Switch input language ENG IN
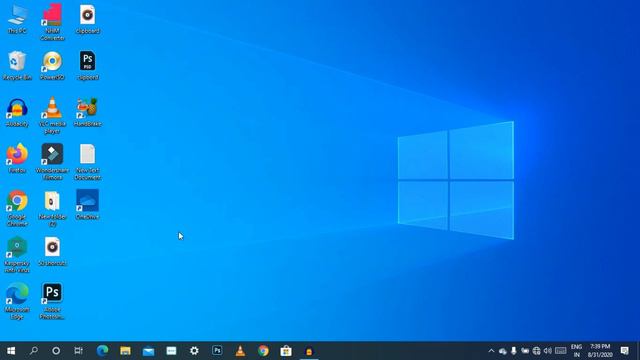The image size is (640, 360). tap(576, 351)
